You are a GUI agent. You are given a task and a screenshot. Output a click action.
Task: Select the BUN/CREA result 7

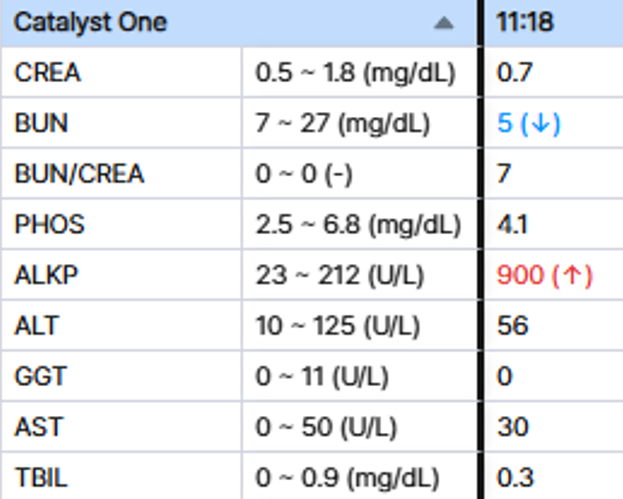coord(504,174)
